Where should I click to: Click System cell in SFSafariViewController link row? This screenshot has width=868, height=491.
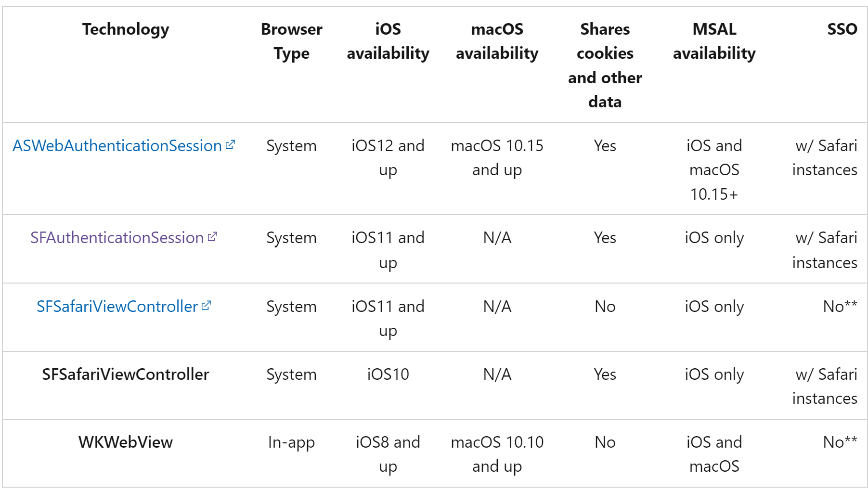(x=292, y=307)
